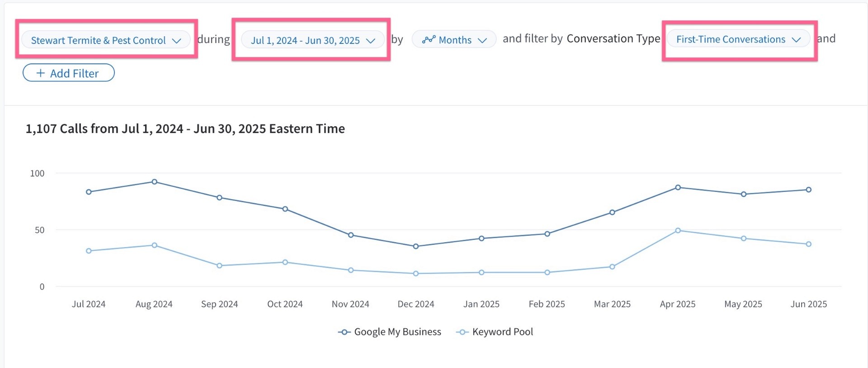The width and height of the screenshot is (868, 368).
Task: Open the Stewart Termite & Pest Control dropdown
Action: tap(106, 40)
